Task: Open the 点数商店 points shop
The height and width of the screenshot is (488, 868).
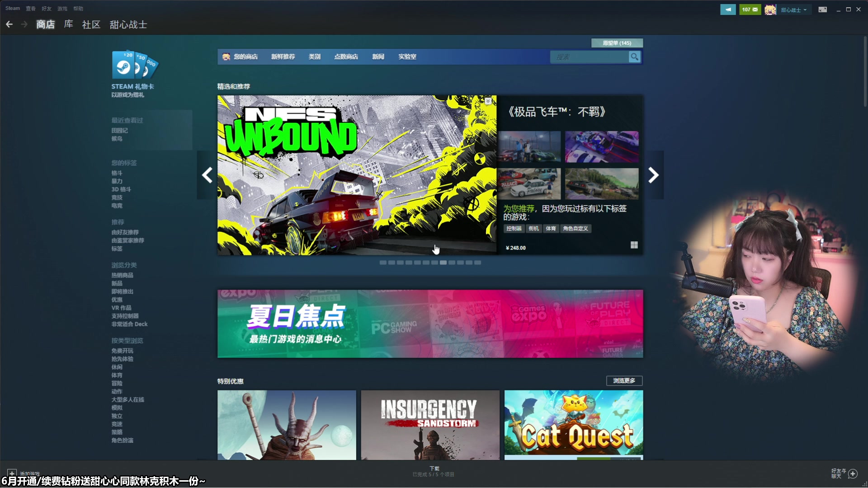Action: tap(346, 57)
